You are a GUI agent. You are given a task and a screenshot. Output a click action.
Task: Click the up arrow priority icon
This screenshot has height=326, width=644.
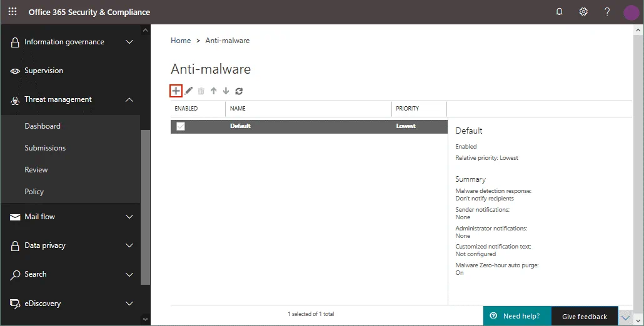click(214, 91)
